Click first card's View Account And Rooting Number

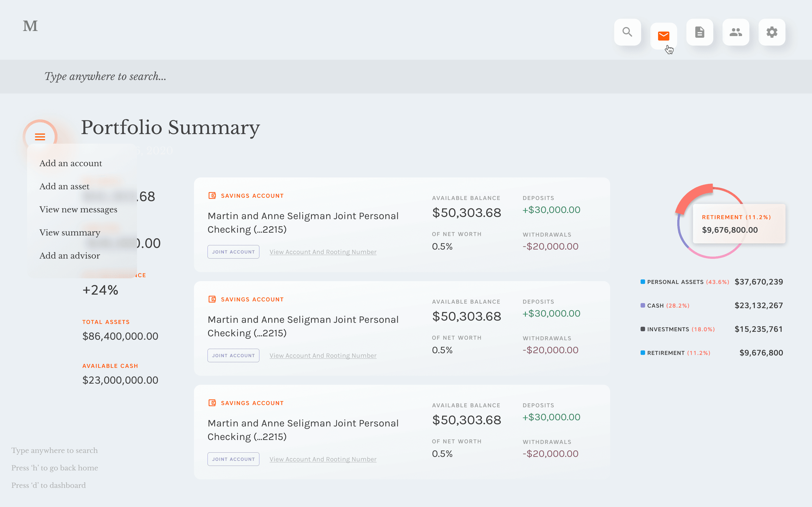click(x=323, y=252)
